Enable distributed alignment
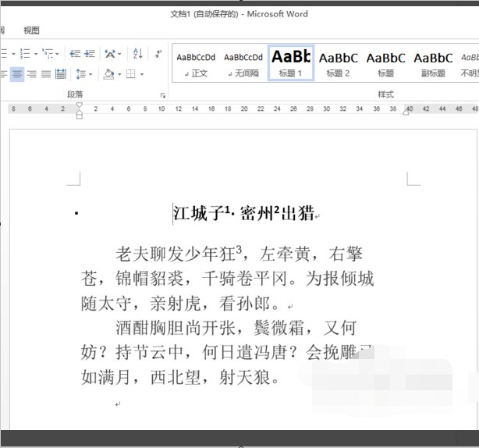The width and height of the screenshot is (479, 448). tap(61, 74)
